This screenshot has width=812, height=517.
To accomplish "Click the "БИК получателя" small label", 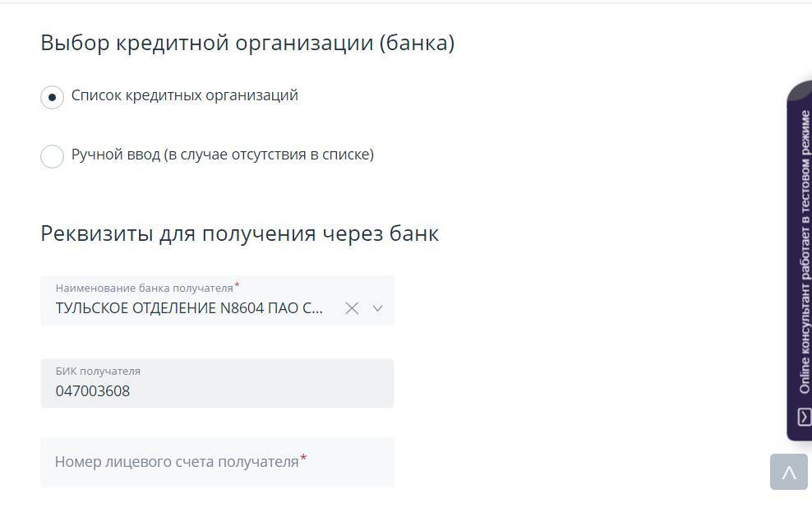I will pos(98,371).
